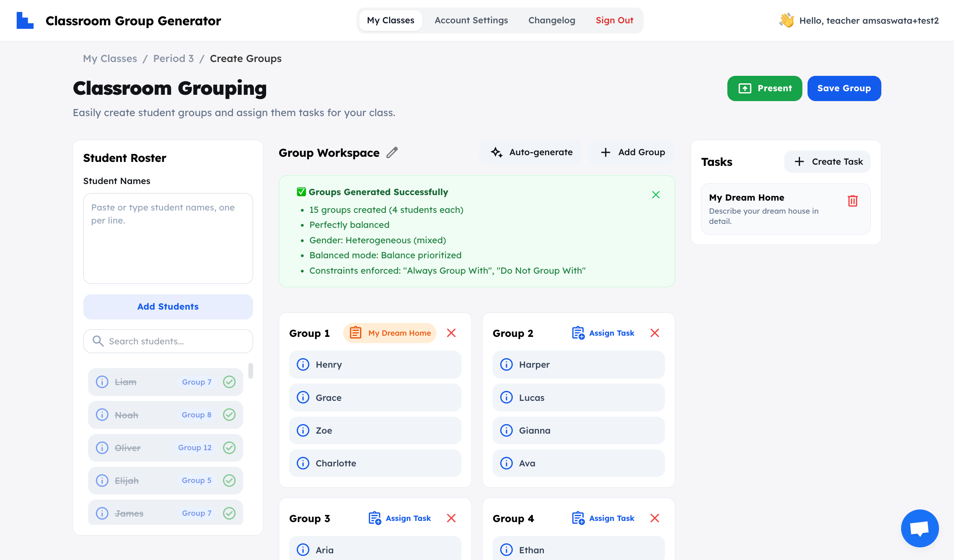Screen dimensions: 954x560
Task: Toggle Oliver's green check circle
Action: [x=229, y=448]
